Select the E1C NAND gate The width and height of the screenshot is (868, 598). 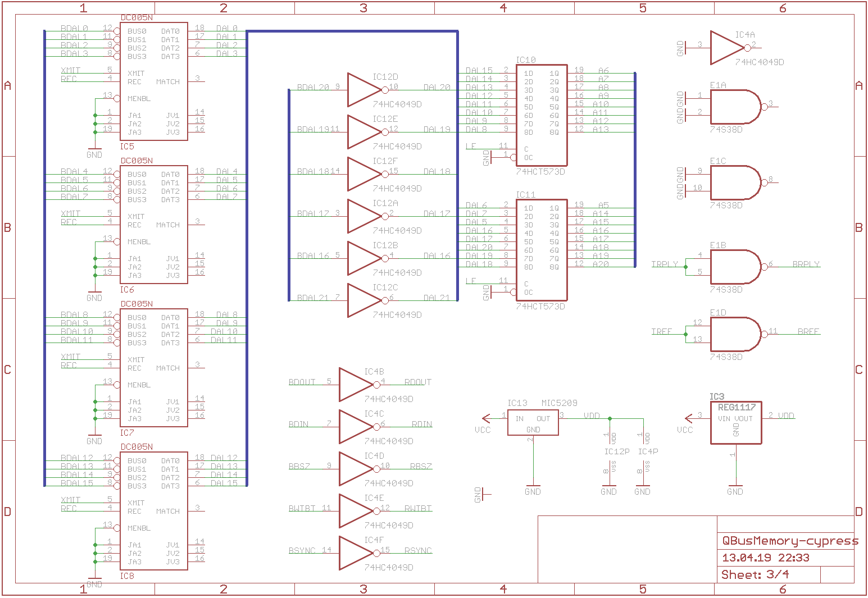pos(738,182)
